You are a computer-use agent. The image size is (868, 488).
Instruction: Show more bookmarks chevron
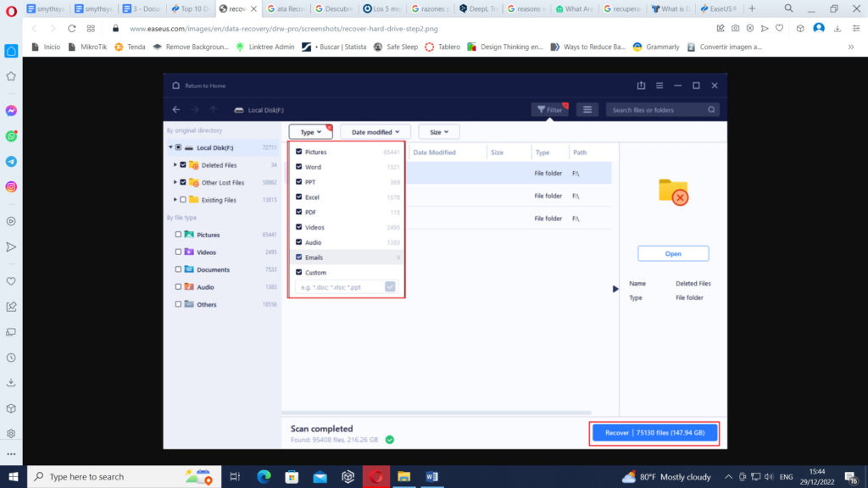(x=851, y=47)
